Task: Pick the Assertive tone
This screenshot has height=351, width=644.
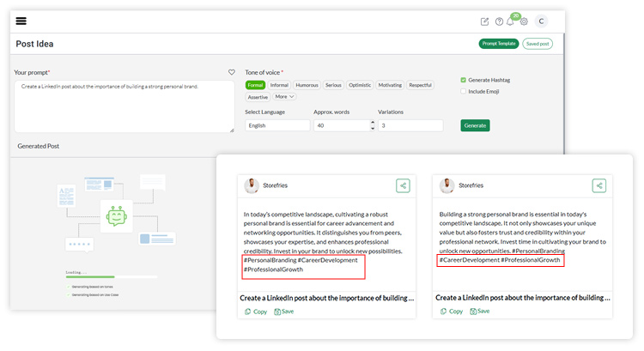Action: (258, 97)
